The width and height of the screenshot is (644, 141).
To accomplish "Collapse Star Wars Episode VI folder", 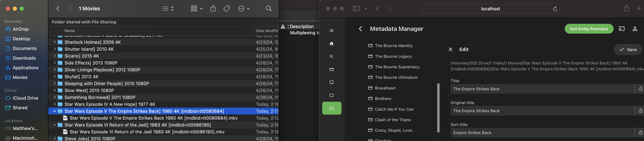I will click(x=55, y=125).
